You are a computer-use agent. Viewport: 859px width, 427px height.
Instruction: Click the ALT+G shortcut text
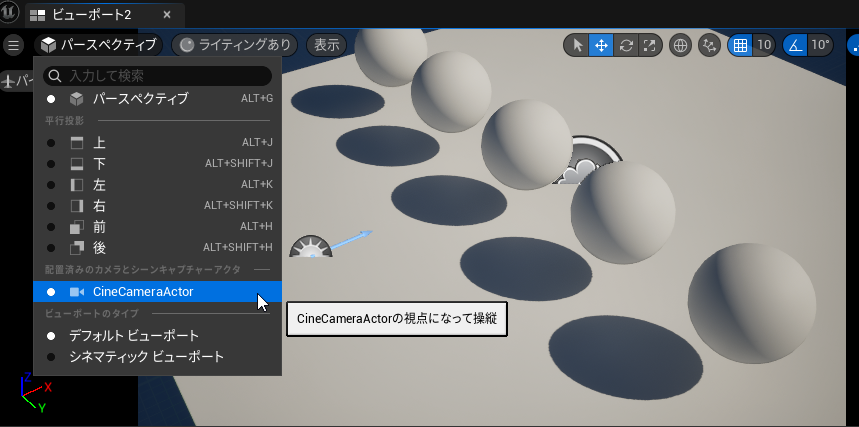click(x=257, y=99)
